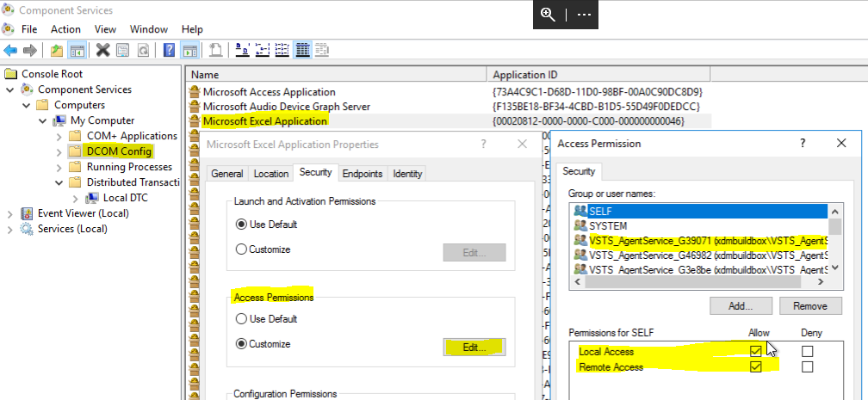Go up one level via the folder icon
Screen dimensions: 868x400
57,51
